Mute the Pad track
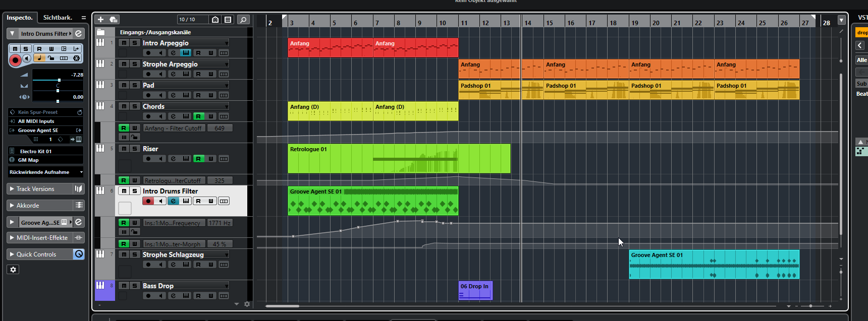868x321 pixels. [124, 85]
